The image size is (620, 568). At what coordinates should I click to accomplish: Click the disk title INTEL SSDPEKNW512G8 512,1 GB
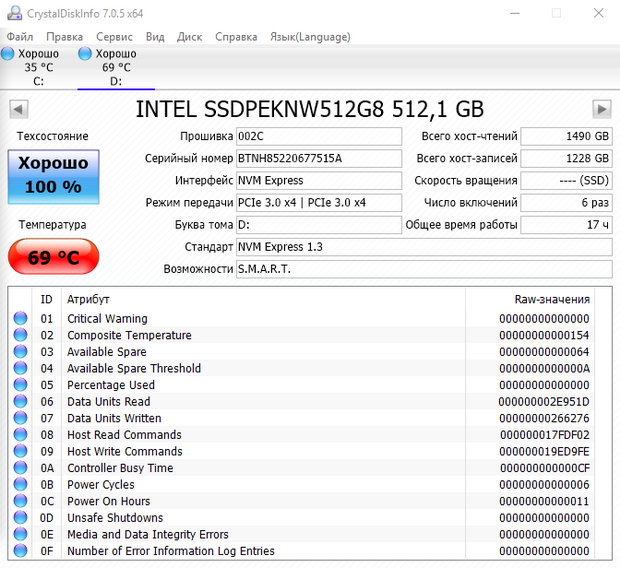click(x=310, y=109)
